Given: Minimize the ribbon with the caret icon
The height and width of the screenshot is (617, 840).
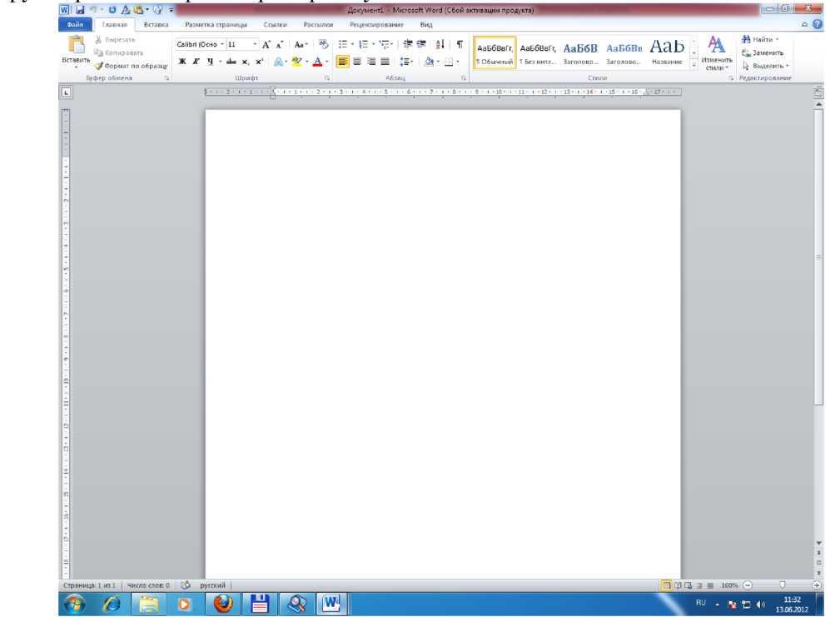Looking at the screenshot, I should (804, 24).
